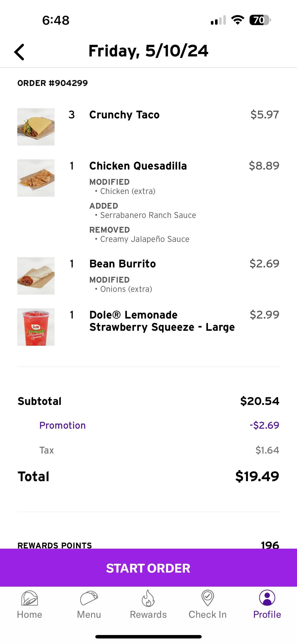Tap the battery level indicator
Viewport: 297px width, 644px height.
[x=260, y=20]
